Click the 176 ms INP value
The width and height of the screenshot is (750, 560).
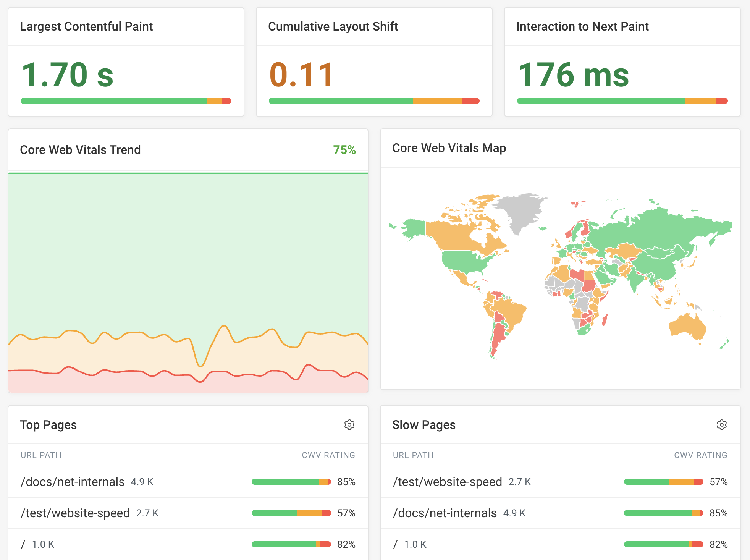(x=573, y=75)
